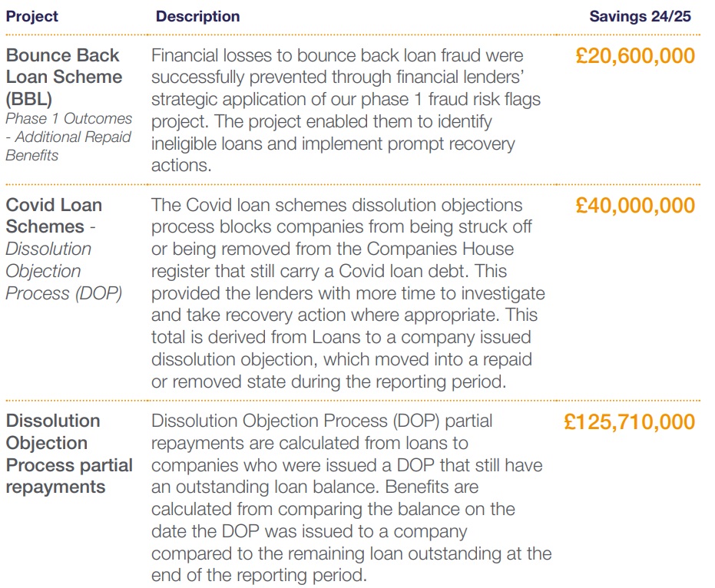Click the Savings 24/25 column header
Image resolution: width=715 pixels, height=588 pixels.
[640, 16]
